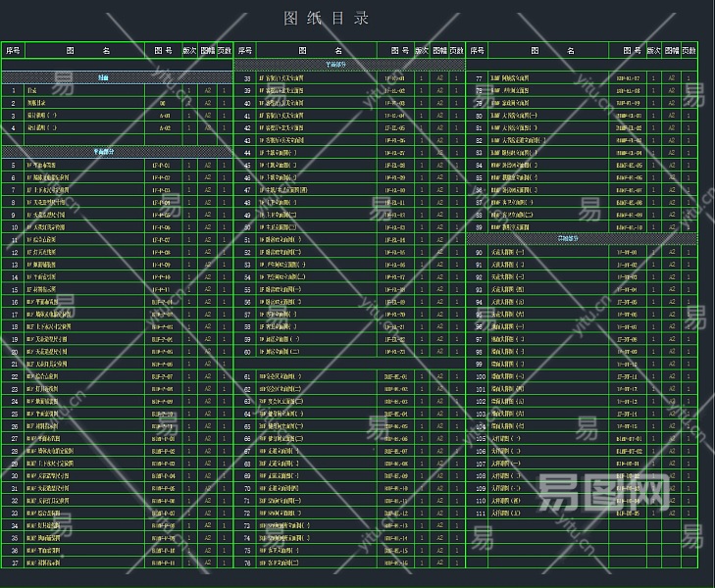The height and width of the screenshot is (588, 715).
Task: Click drawing number A-01 in row 3
Action: pyautogui.click(x=164, y=116)
